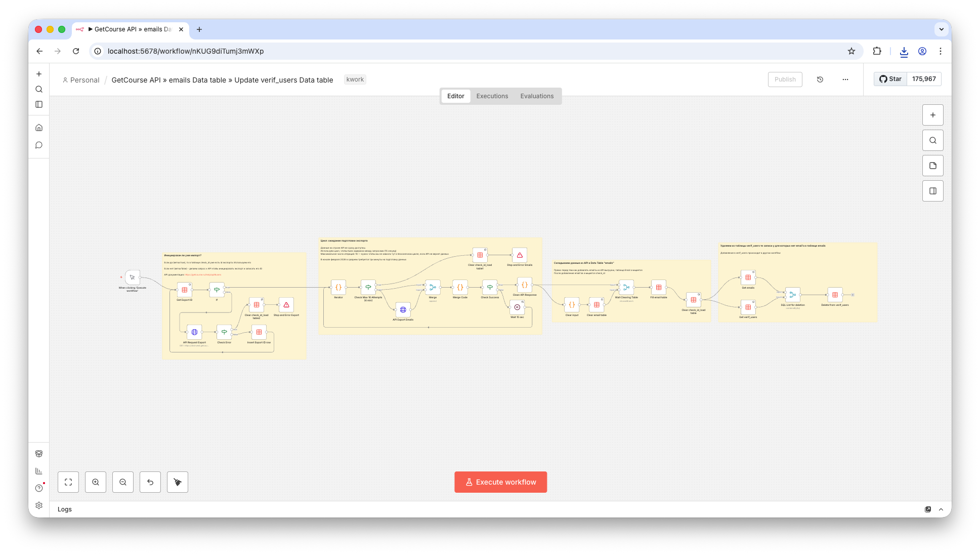980x555 pixels.
Task: Switch to the Executions tab
Action: click(x=492, y=96)
